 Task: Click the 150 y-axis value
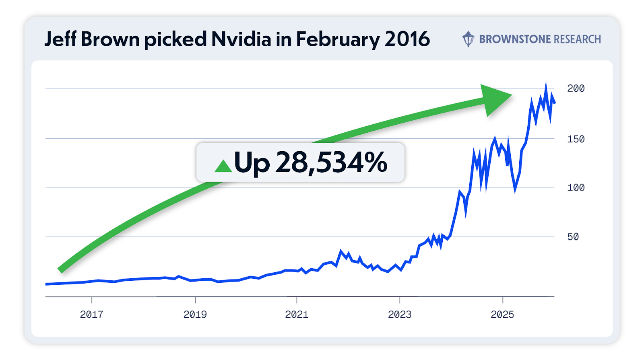(x=576, y=139)
